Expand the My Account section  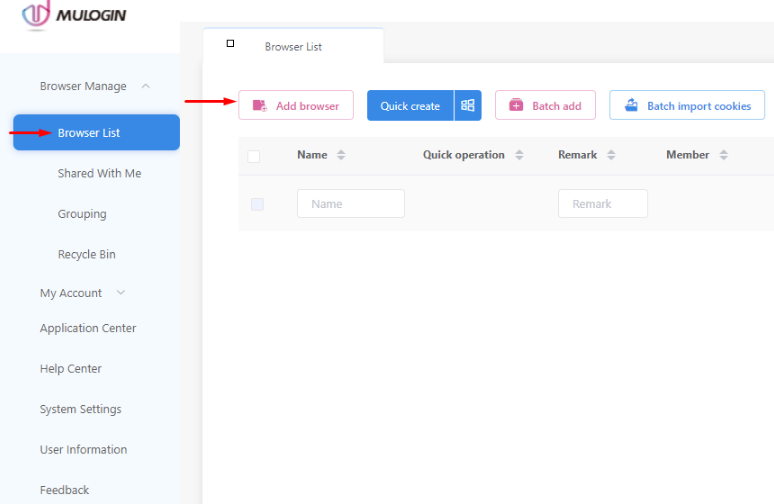click(121, 293)
